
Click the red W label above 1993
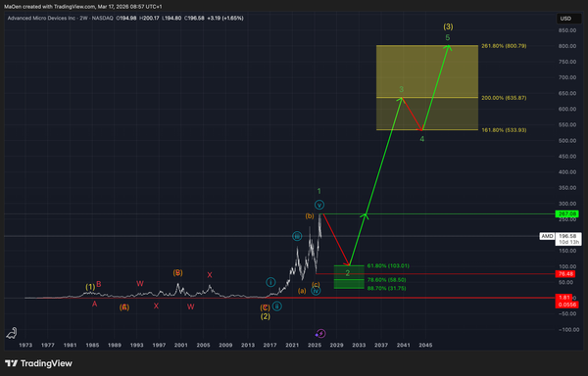coord(140,284)
